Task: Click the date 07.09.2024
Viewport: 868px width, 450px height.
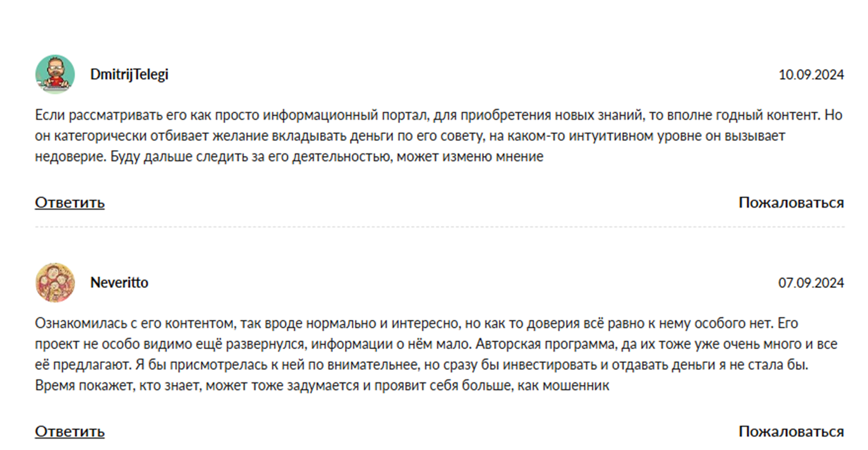Action: pos(811,283)
